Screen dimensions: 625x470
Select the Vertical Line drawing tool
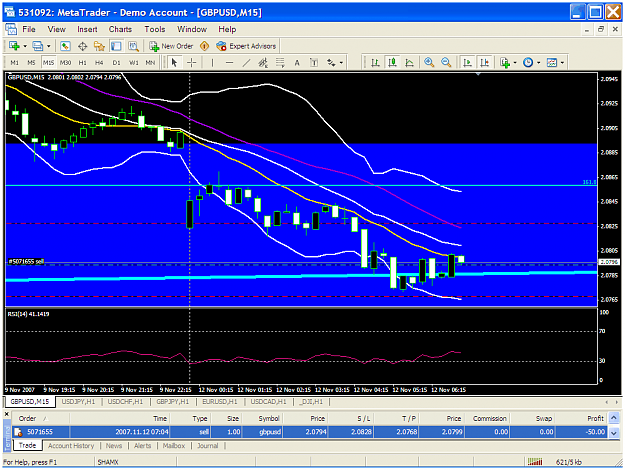coord(212,63)
